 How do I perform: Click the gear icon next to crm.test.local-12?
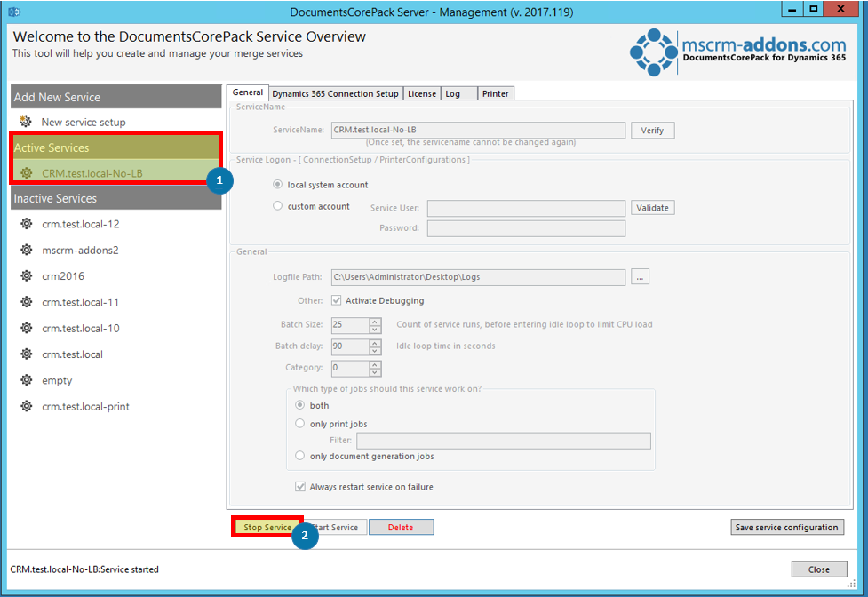pyautogui.click(x=26, y=224)
